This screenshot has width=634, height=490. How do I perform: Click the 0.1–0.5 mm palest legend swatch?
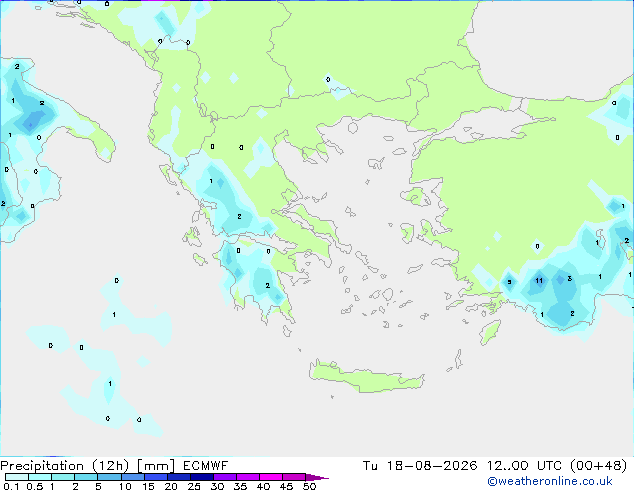tap(17, 477)
